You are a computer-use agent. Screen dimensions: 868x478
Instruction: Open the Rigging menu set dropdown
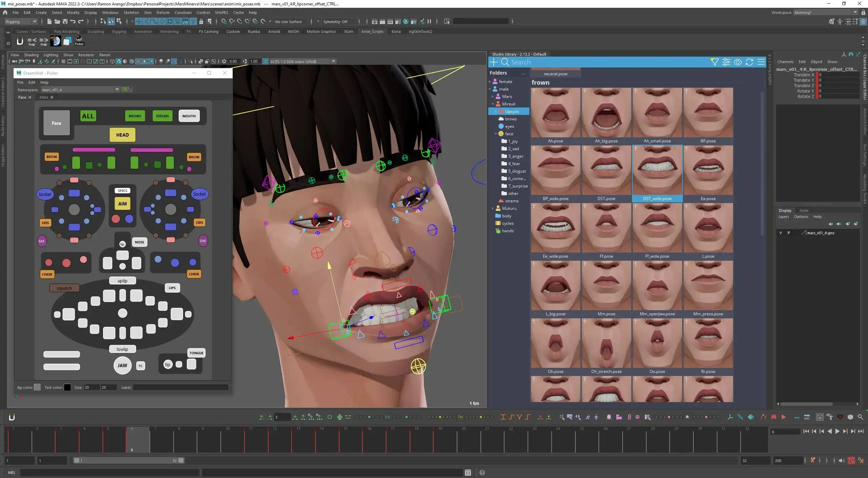[x=21, y=22]
